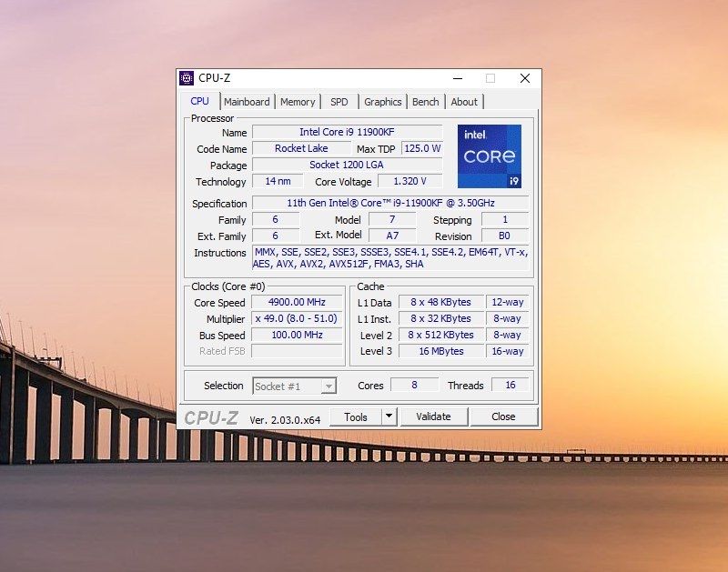Click the Family value 6
The height and width of the screenshot is (572, 728).
coord(276,219)
